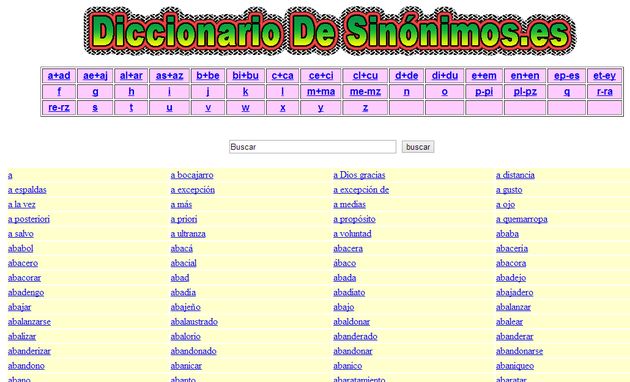Open the en+en index link
The width and height of the screenshot is (630, 382).
[525, 76]
